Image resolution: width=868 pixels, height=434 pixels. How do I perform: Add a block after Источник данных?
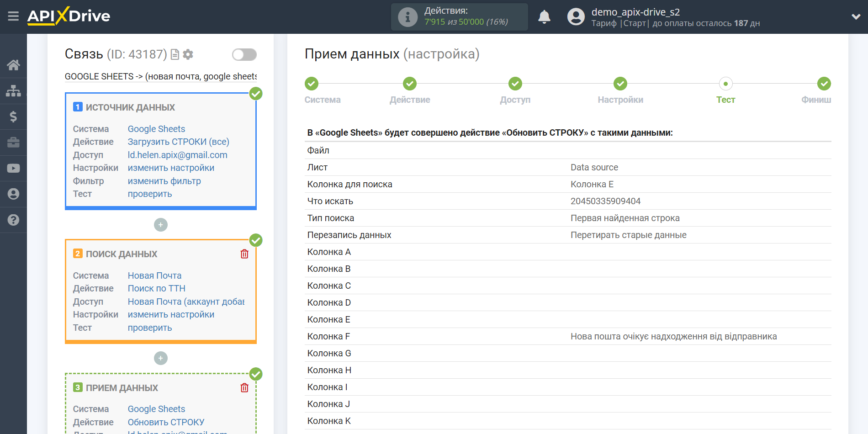[x=160, y=225]
